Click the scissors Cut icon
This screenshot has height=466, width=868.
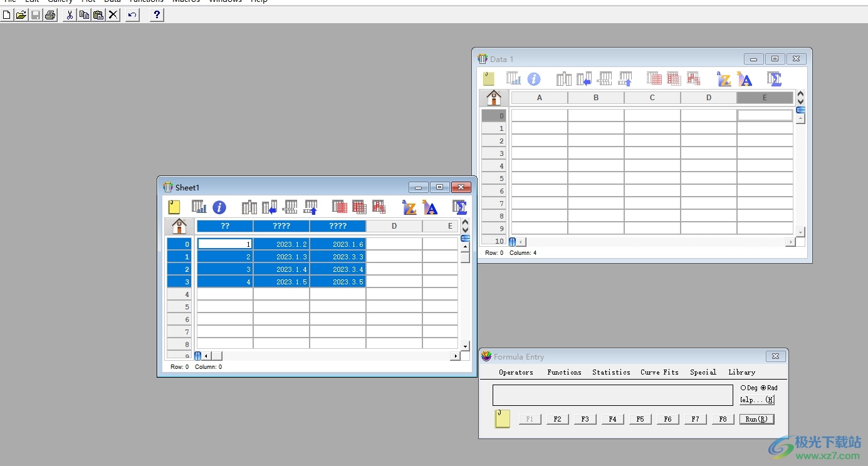coord(70,15)
